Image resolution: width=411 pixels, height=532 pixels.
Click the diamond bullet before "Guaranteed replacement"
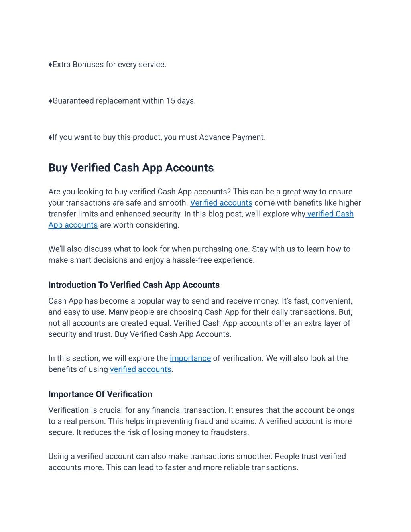[x=50, y=101]
